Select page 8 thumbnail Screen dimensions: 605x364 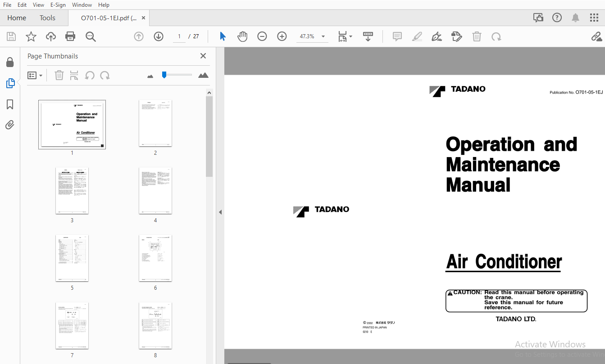click(155, 326)
